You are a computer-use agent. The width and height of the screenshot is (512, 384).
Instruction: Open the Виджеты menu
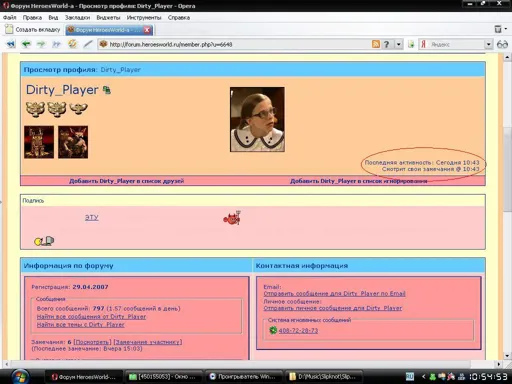(x=108, y=17)
